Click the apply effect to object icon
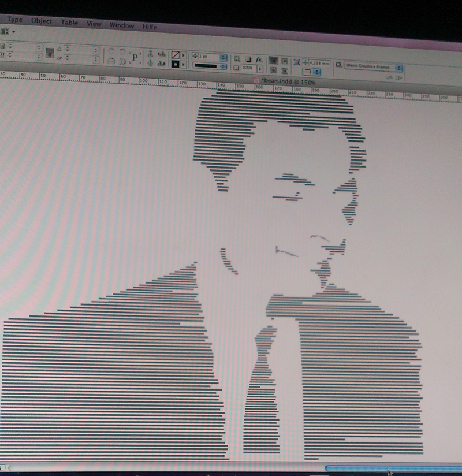Screen dimensions: 462x476 (x=237, y=58)
